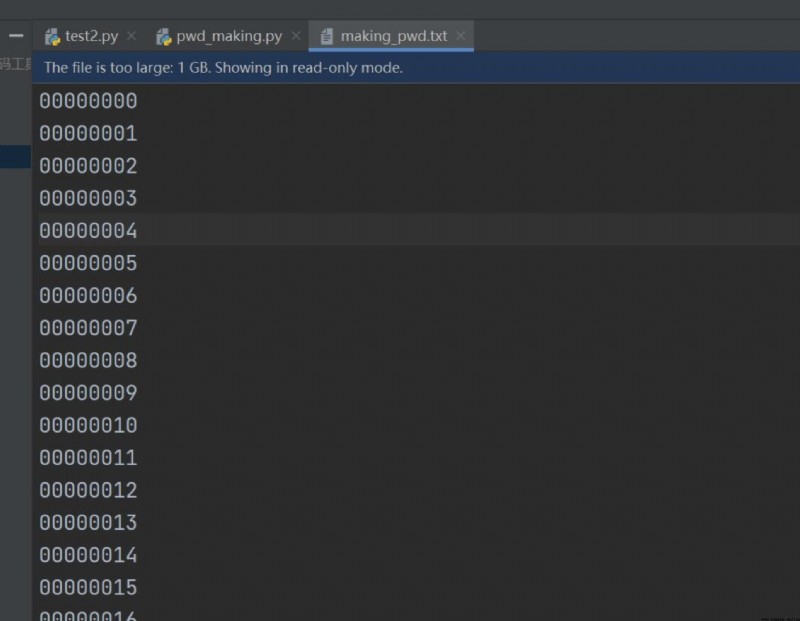800x621 pixels.
Task: Place cursor on line 00000005
Action: [88, 263]
